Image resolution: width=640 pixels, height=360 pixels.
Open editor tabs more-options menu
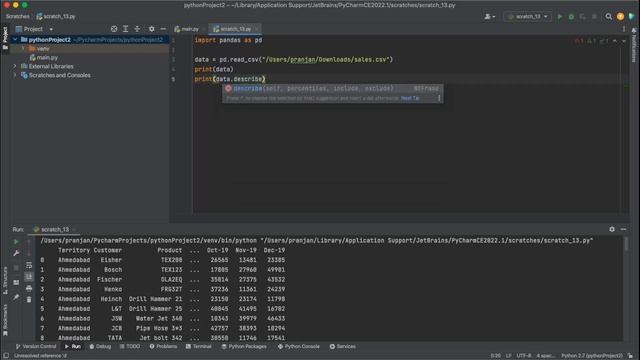click(623, 29)
